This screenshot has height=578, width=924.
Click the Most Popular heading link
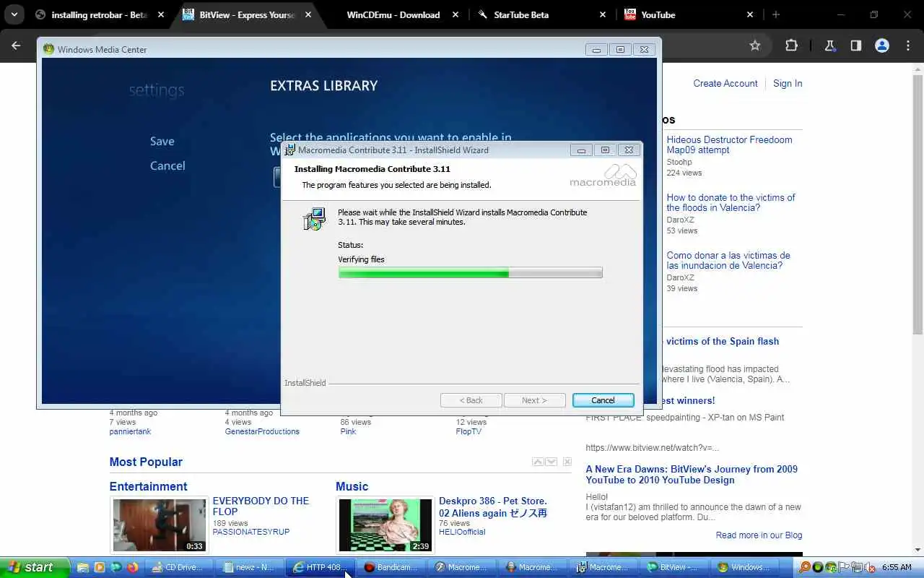(146, 462)
